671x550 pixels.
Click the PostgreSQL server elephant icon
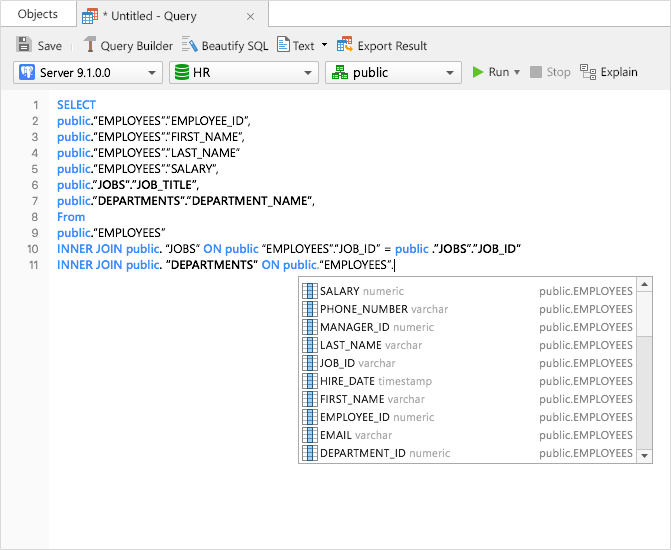(27, 72)
